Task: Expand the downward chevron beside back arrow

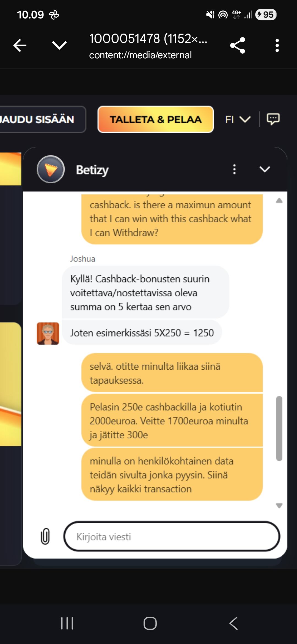Action: click(59, 45)
